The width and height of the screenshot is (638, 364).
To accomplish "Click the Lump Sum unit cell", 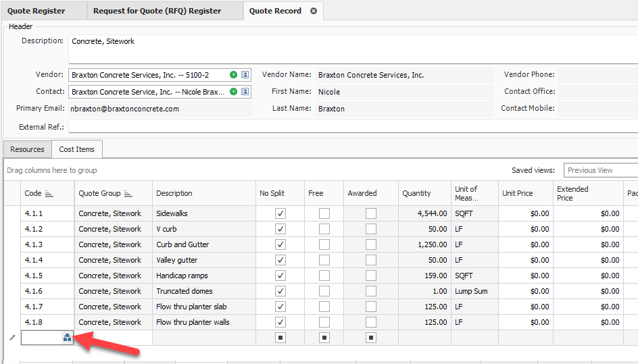I will pyautogui.click(x=474, y=291).
